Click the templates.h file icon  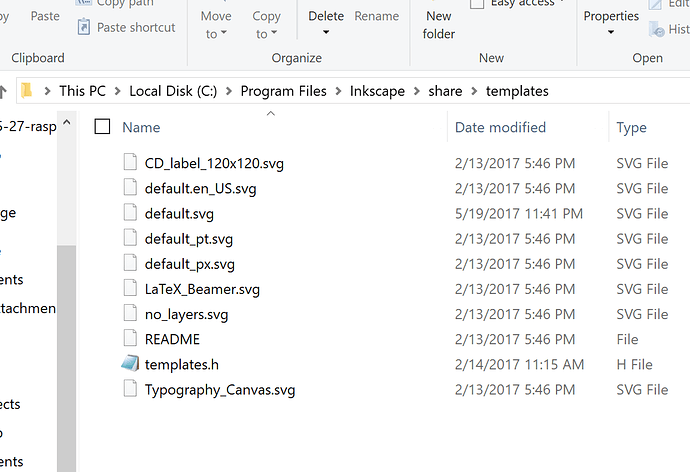pos(130,364)
